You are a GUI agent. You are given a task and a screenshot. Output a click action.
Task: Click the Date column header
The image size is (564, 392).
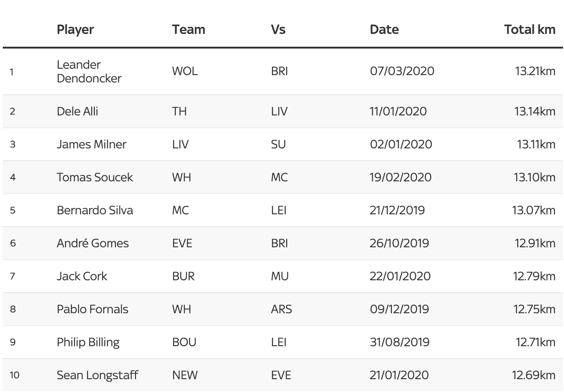tap(384, 30)
